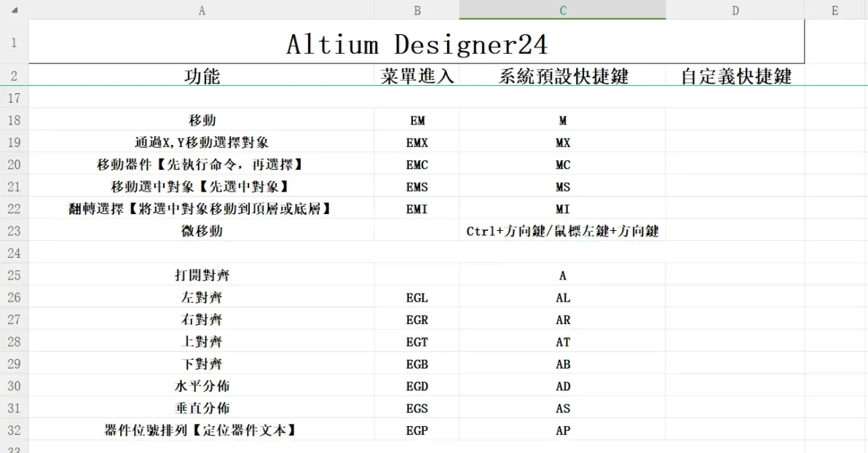Click the Altium Designer24 title cell

tap(417, 42)
